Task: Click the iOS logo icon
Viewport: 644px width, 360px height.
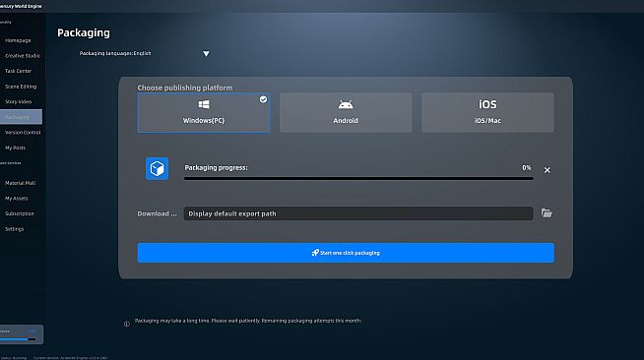Action: [x=487, y=104]
